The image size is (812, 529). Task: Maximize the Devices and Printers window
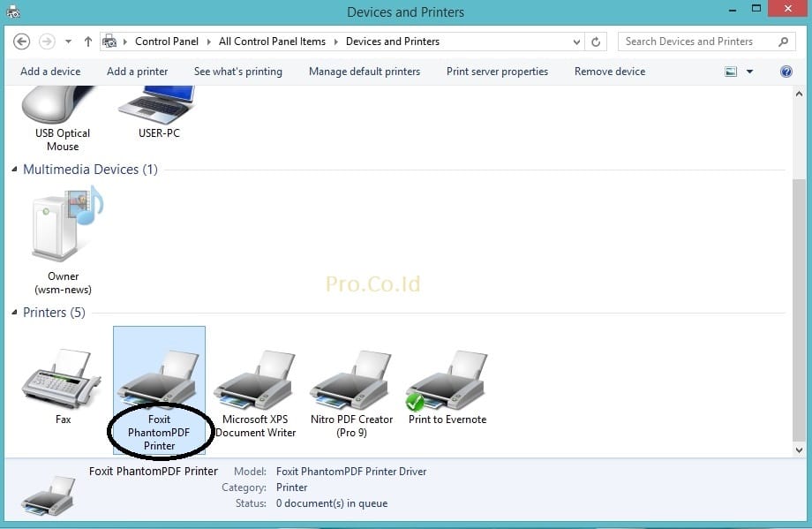756,9
